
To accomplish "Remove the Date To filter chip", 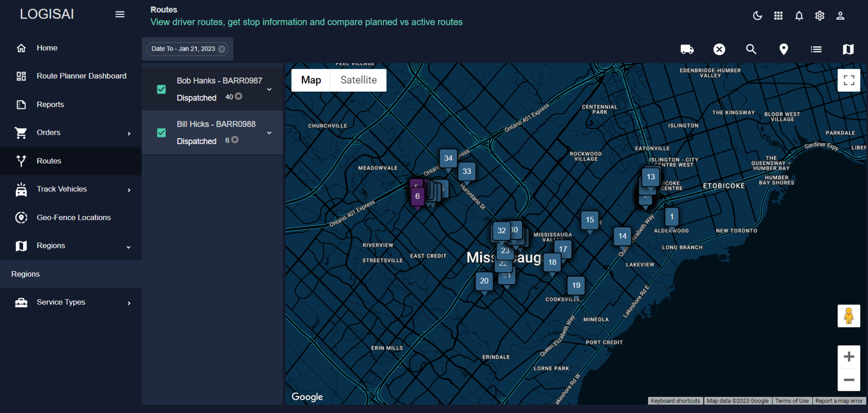I will coord(222,49).
